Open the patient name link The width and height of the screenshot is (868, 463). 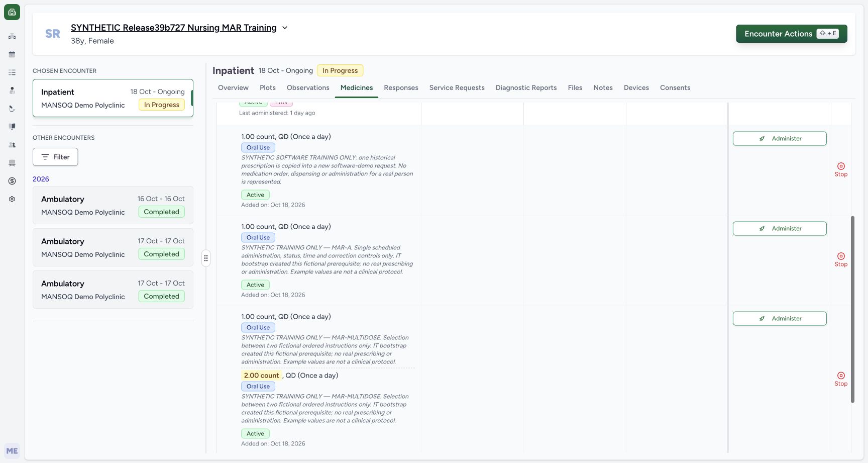[173, 28]
